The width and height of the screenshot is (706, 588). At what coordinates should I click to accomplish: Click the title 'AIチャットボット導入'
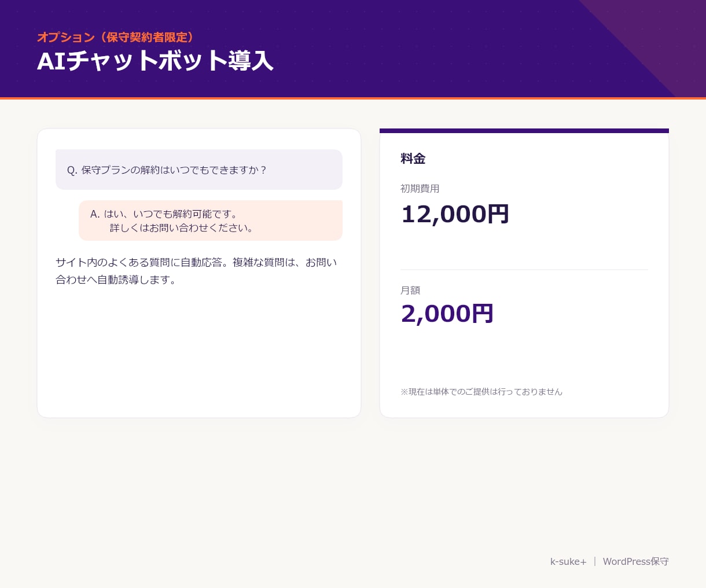point(155,61)
